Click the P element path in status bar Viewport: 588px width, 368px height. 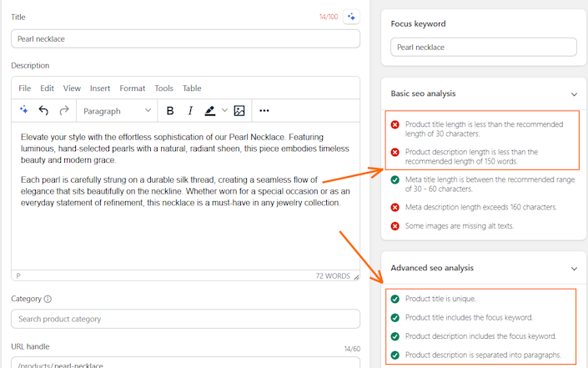point(18,275)
